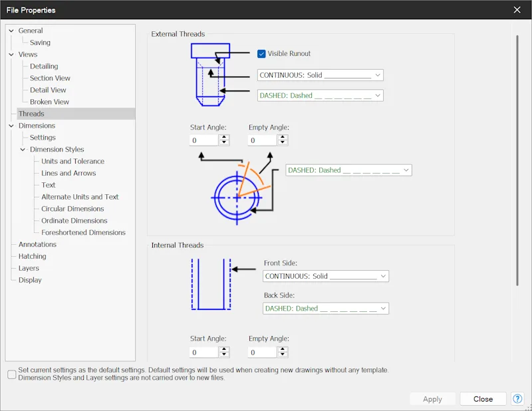The width and height of the screenshot is (532, 411).
Task: Open the CONTINUOUS: Solid external thread dropdown
Action: click(321, 75)
